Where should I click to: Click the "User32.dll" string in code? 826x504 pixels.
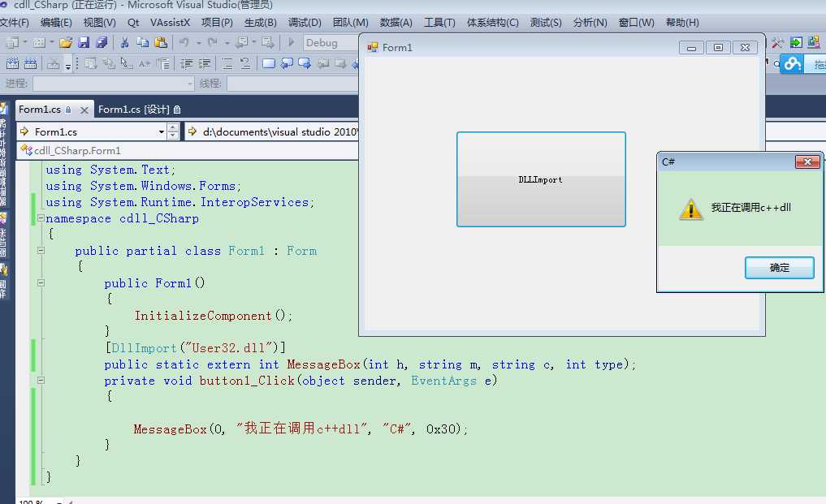231,348
